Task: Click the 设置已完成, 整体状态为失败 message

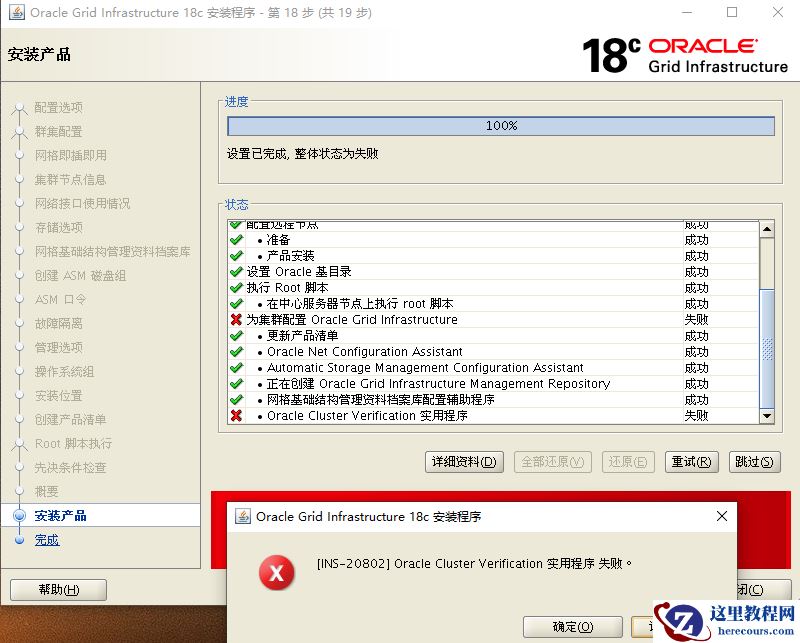Action: (x=303, y=154)
